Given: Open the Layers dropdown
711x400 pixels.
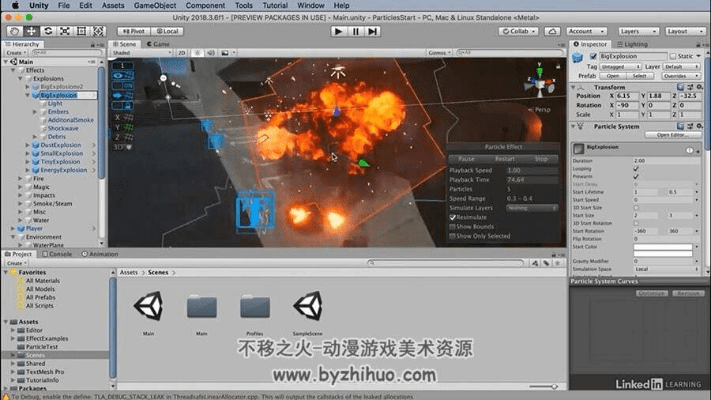Looking at the screenshot, I should point(638,31).
